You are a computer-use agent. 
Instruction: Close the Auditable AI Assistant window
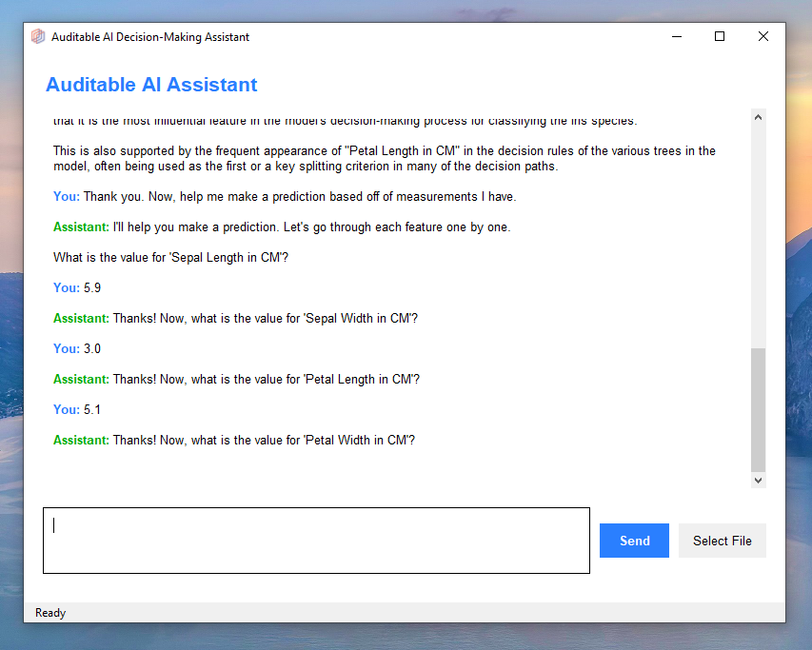762,37
